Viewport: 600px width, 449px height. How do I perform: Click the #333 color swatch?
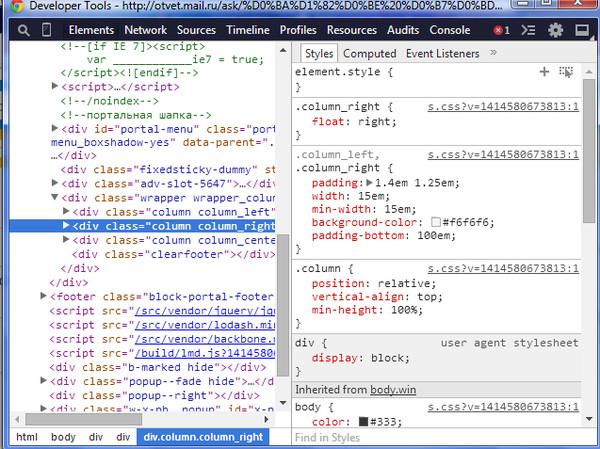click(363, 421)
